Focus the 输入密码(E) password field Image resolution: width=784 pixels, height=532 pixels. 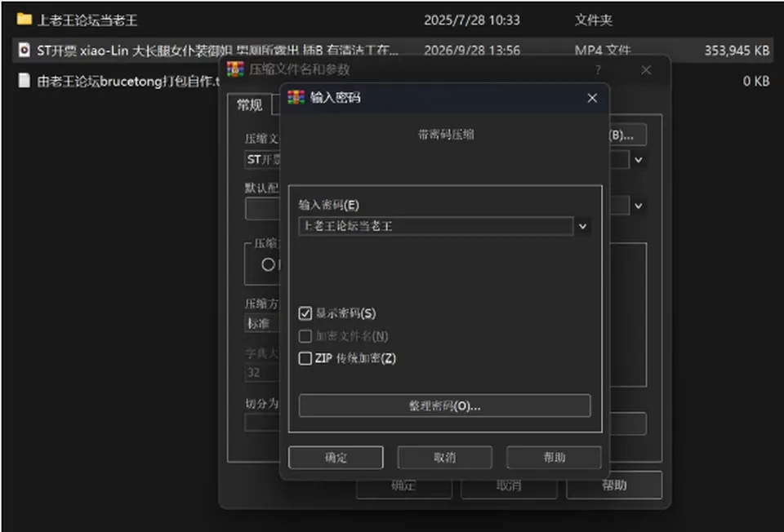pos(436,226)
